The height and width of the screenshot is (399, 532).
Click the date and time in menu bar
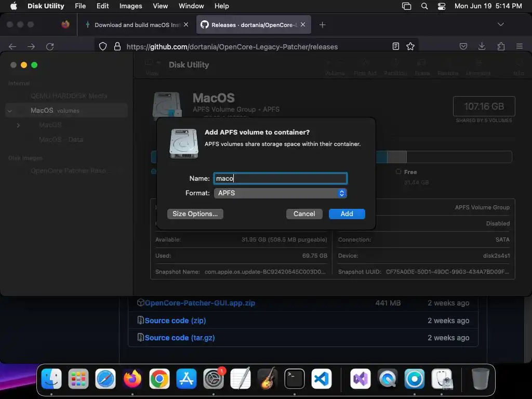coord(488,6)
